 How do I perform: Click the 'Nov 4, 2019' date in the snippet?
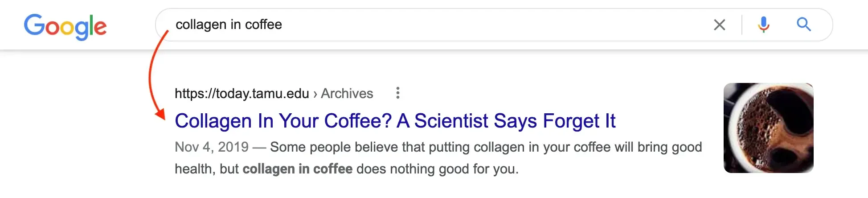click(x=212, y=147)
